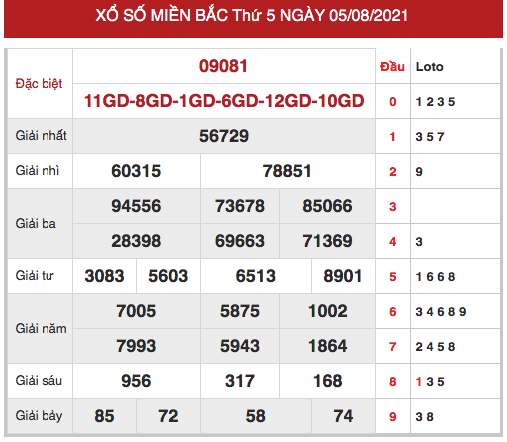The width and height of the screenshot is (507, 442).
Task: Select the Giải bảy number 85
Action: click(104, 416)
